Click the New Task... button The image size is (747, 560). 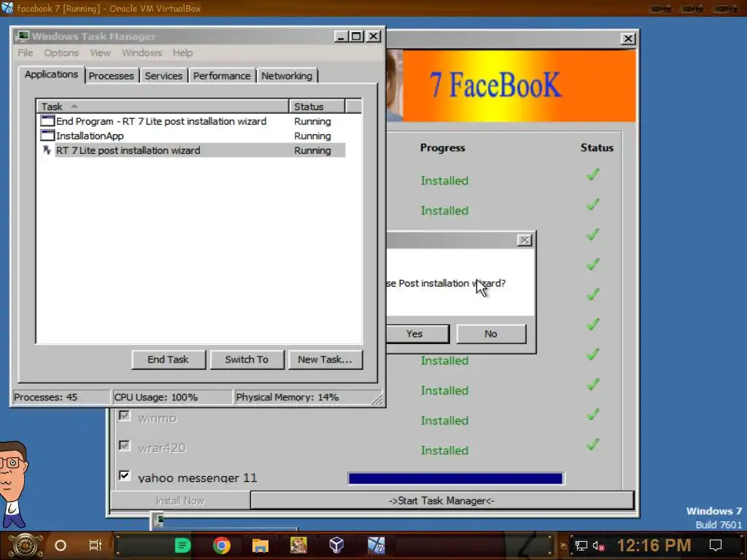tap(325, 359)
